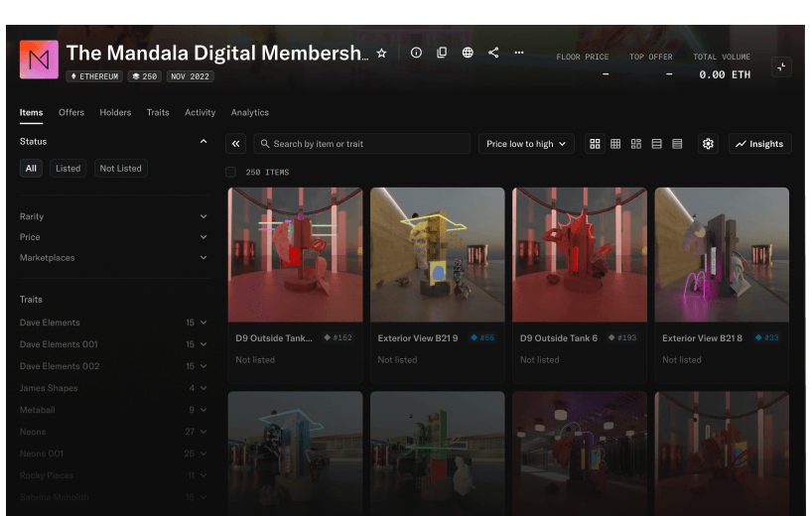This screenshot has width=812, height=516.
Task: Star the Mandala collection as favorite
Action: (x=382, y=53)
